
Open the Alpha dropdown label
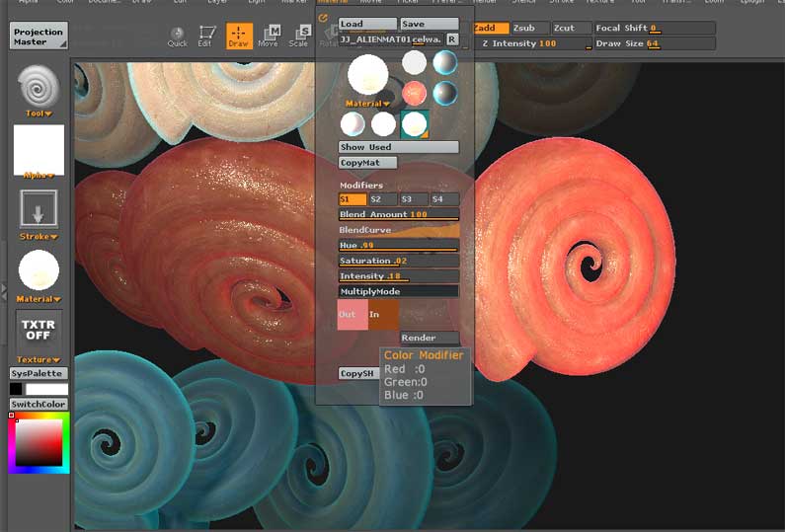(39, 175)
